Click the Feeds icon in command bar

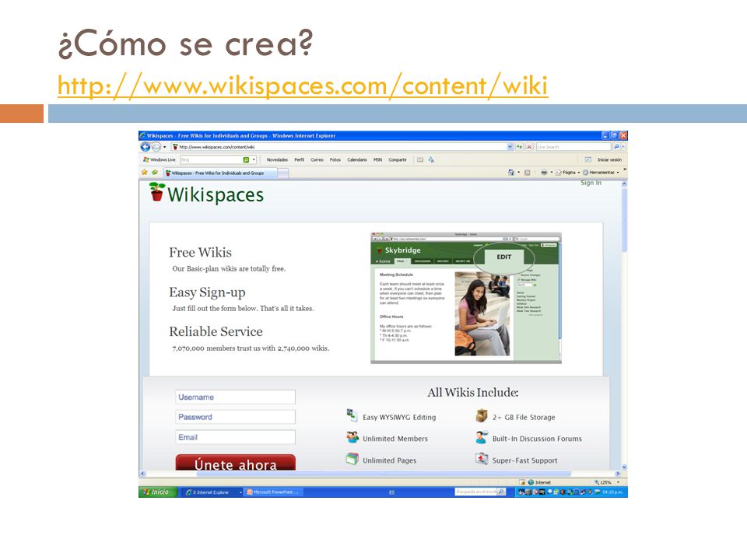click(528, 173)
